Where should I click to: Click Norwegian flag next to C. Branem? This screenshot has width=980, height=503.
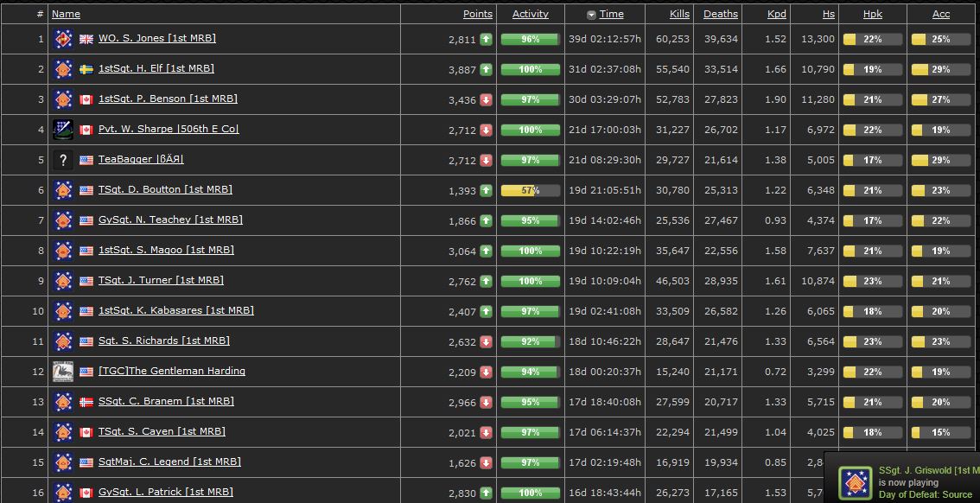tap(86, 402)
